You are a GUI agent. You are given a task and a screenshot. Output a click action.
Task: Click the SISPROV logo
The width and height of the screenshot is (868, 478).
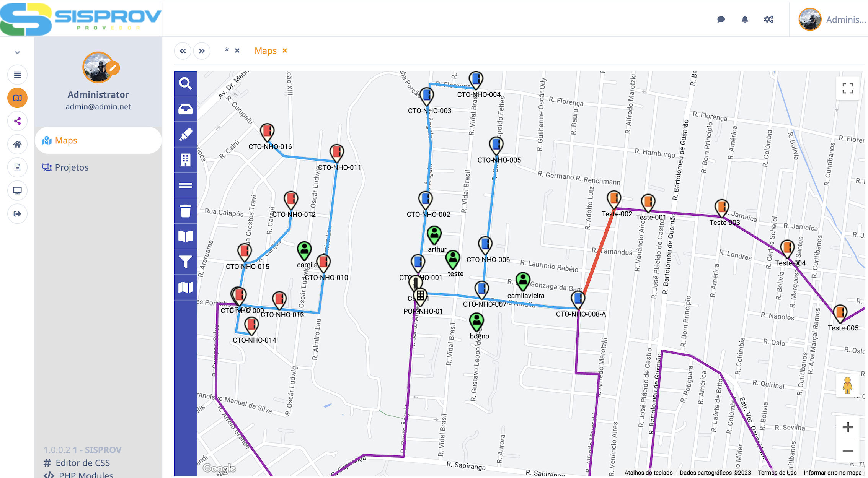[81, 19]
